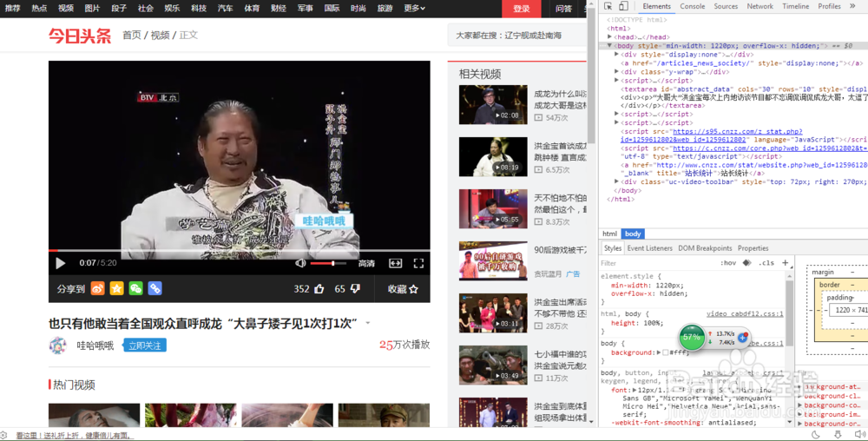Screen dimensions: 868x441
Task: Toggle DevTools device toolbar icon
Action: 623,6
